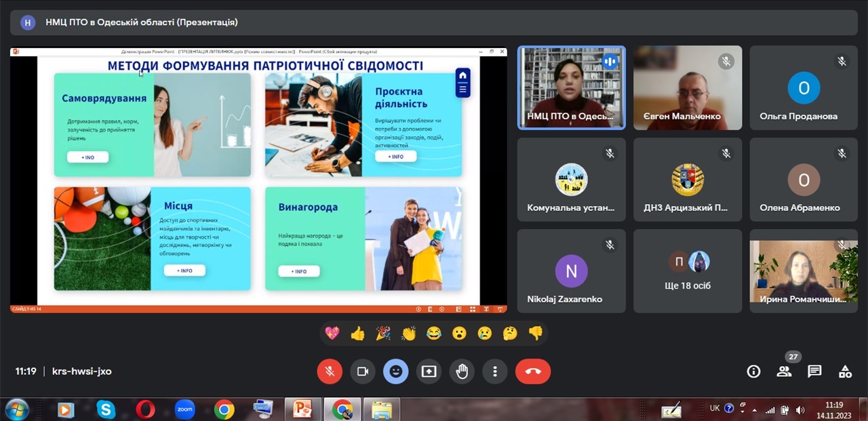868x421 pixels.
Task: Leave the call with the red button
Action: click(x=532, y=372)
